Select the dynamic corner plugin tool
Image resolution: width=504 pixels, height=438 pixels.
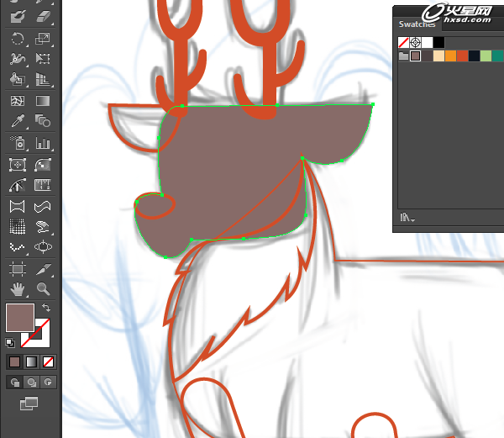coord(43,165)
